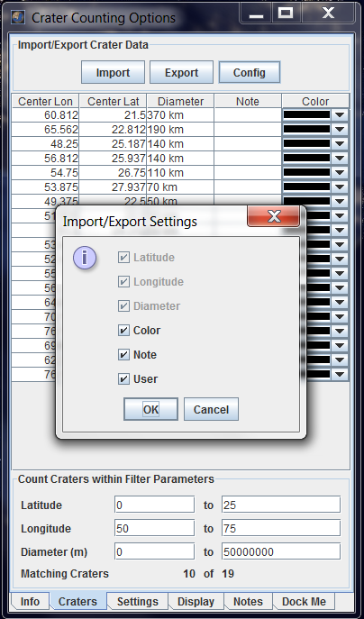Screen dimensions: 364x619
Task: Open the Display tab
Action: (x=196, y=602)
